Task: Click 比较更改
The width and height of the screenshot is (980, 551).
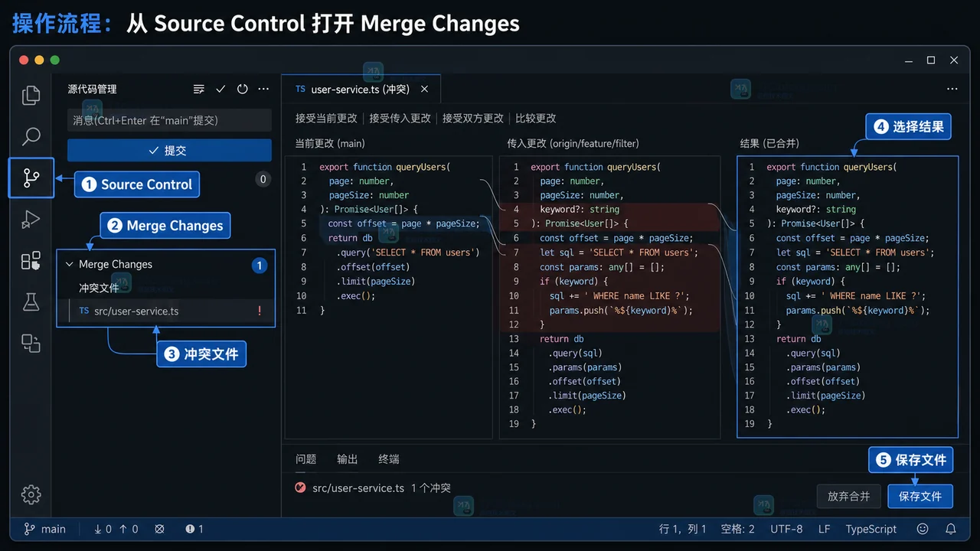Action: (x=536, y=118)
